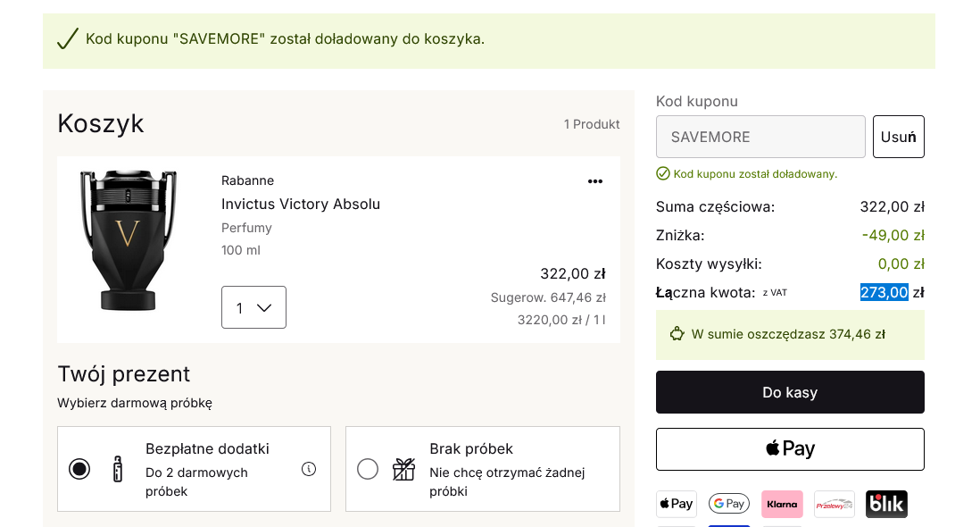This screenshot has height=527, width=980.
Task: Click the subtotal amount 322,00 zł in summary
Action: tap(892, 207)
